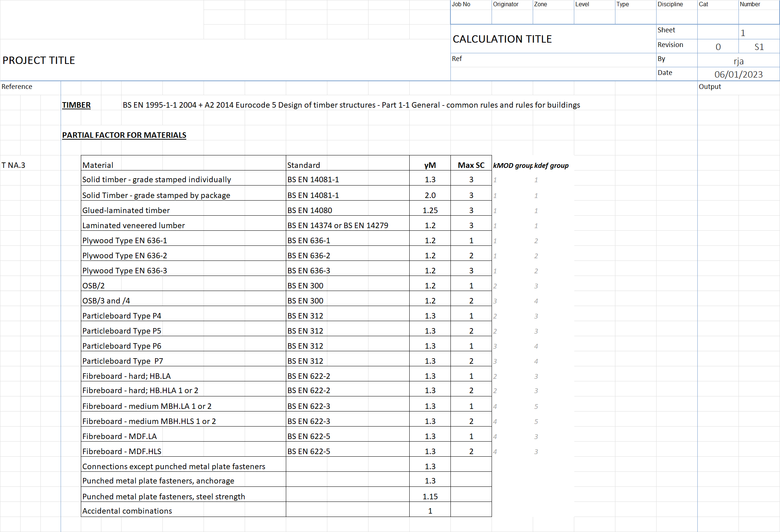Viewport: 780px width, 532px height.
Task: Select the Revision value S1
Action: (759, 46)
